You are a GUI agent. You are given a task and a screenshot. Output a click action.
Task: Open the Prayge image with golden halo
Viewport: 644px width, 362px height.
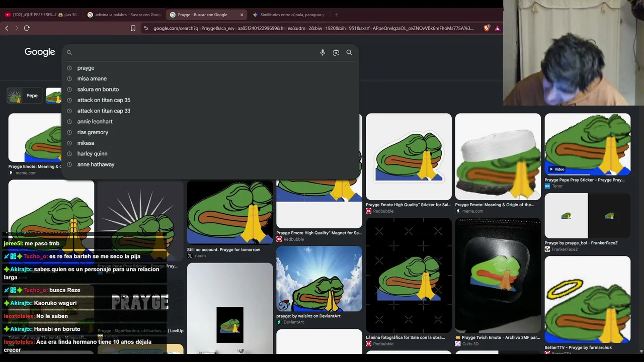(587, 300)
